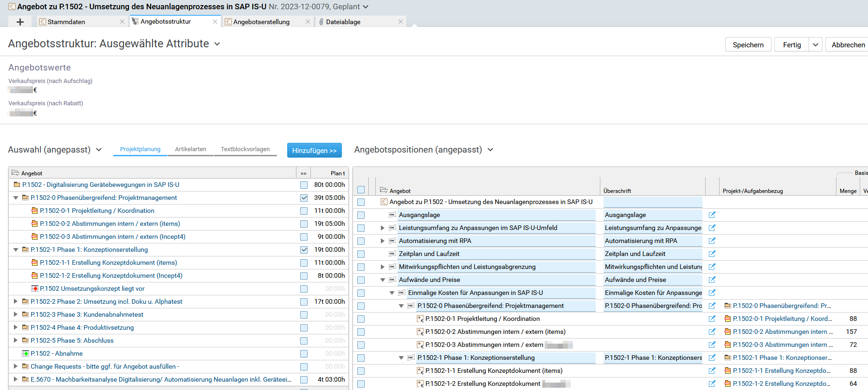Check the E.5670 Machbarkeitsanalyse checkbox

(x=304, y=380)
